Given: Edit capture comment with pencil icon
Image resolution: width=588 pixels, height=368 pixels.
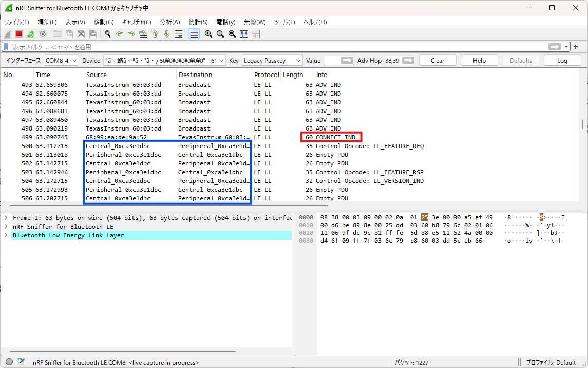Looking at the screenshot, I should pyautogui.click(x=21, y=362).
